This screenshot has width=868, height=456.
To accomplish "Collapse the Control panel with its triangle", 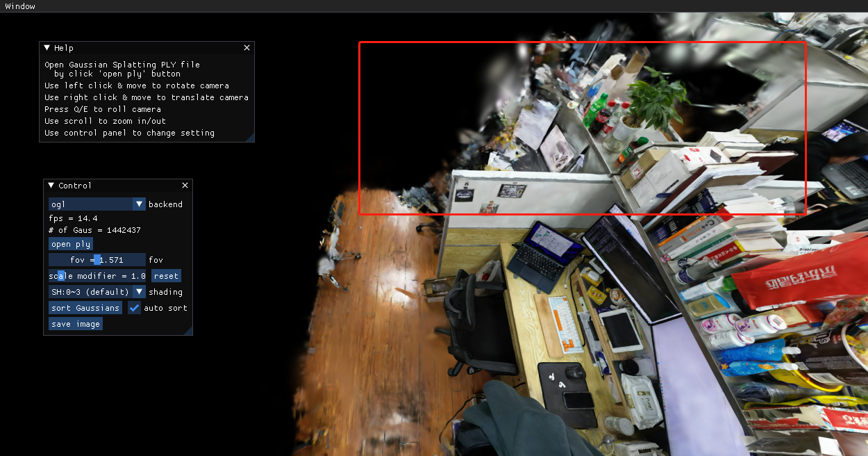I will [51, 186].
